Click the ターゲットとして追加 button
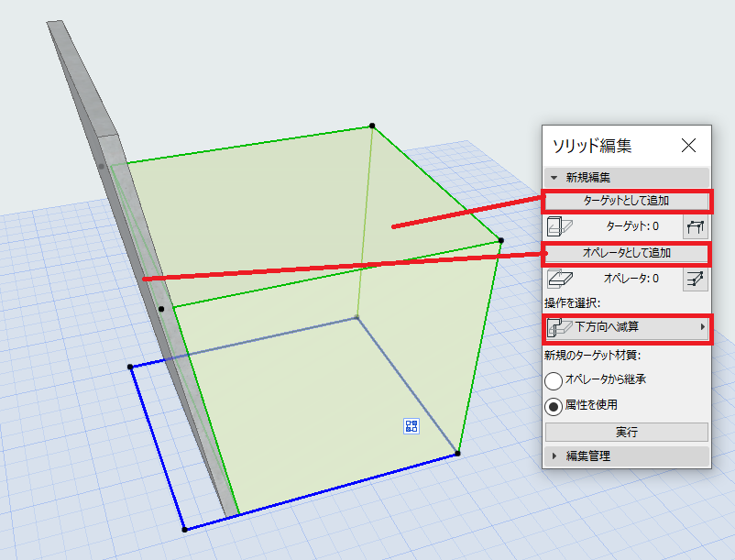This screenshot has height=560, width=735. pos(626,201)
